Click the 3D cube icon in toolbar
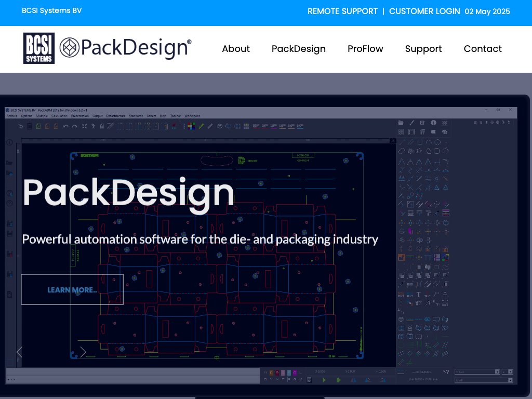532x399 pixels. (220, 126)
